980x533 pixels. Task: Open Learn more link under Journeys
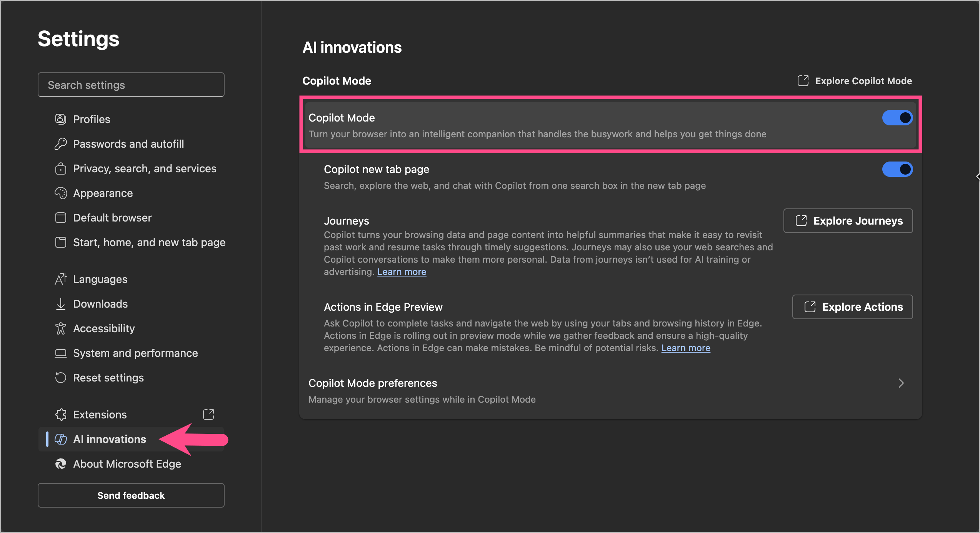[402, 272]
